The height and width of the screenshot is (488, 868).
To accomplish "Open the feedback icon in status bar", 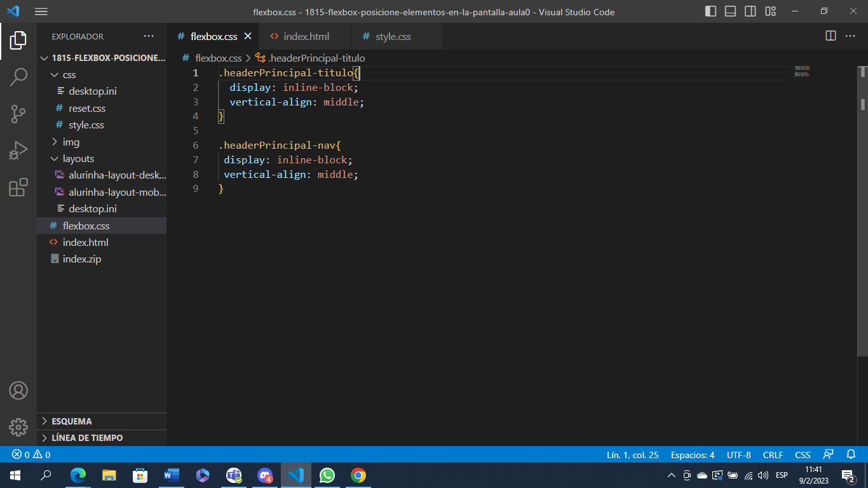I will (828, 455).
